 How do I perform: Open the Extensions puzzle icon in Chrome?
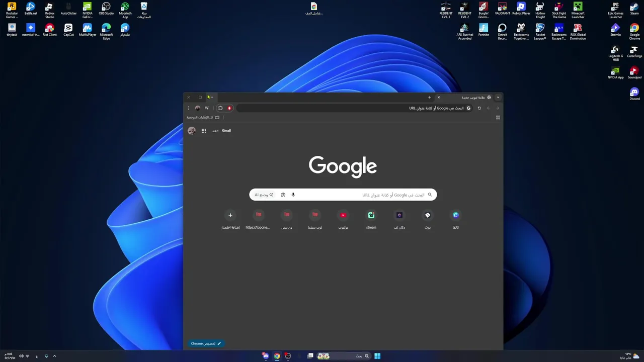(220, 108)
